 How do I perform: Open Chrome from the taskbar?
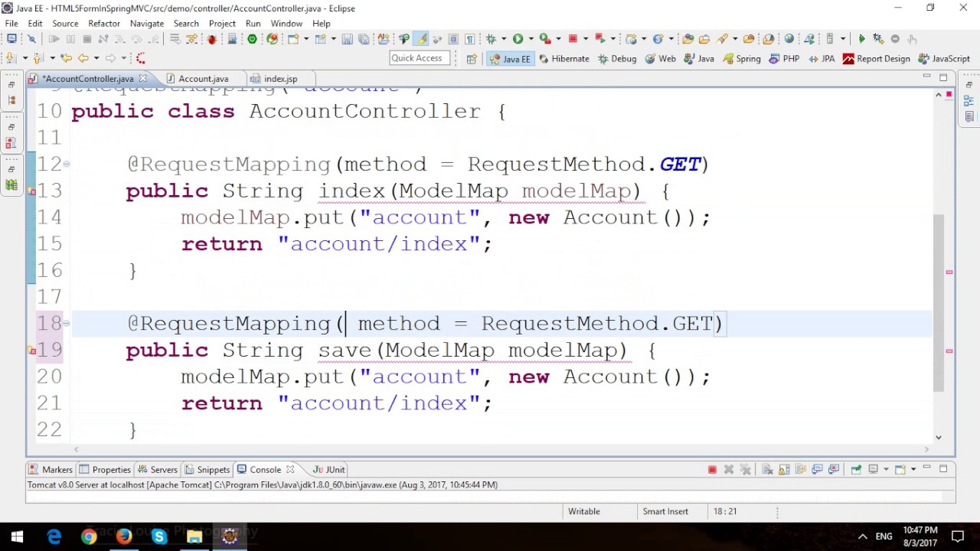[89, 536]
